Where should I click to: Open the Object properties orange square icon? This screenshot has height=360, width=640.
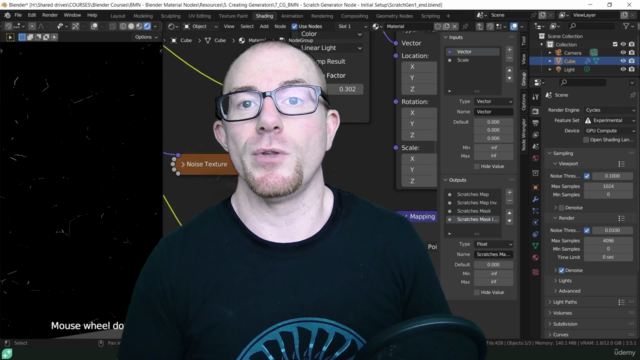coord(536,187)
